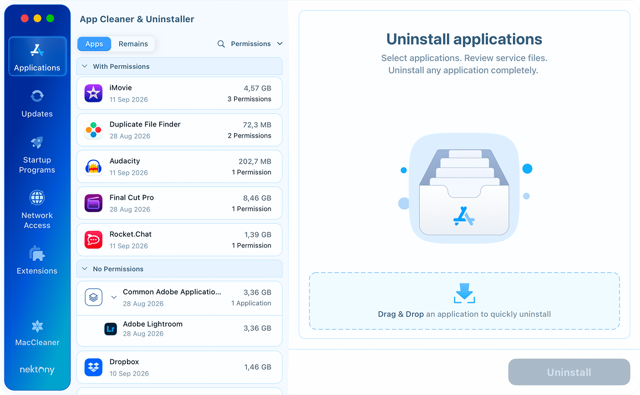Click Duplicate File Finder's 2 Permissions label
640x395 pixels.
(249, 135)
